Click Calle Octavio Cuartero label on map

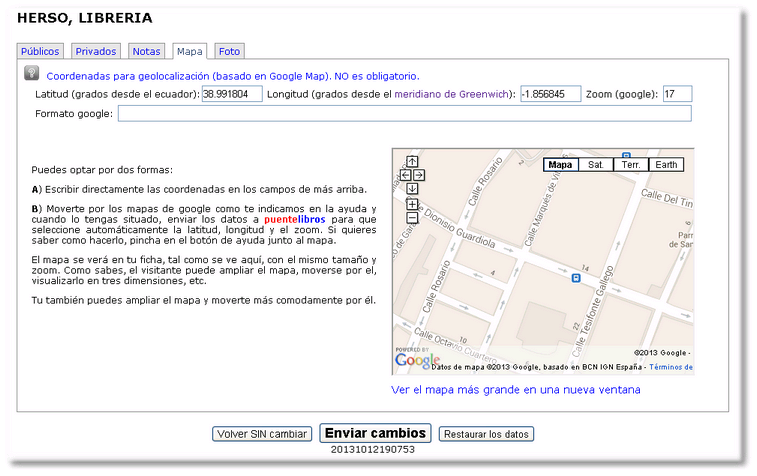(455, 345)
